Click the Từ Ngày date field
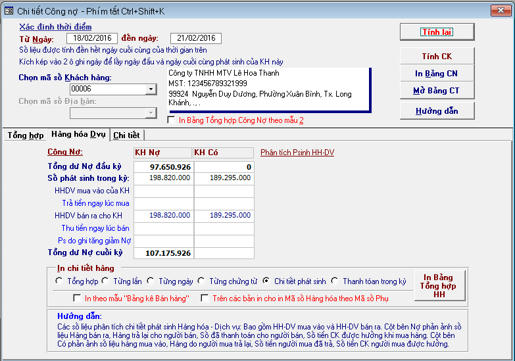The height and width of the screenshot is (361, 515). click(x=92, y=38)
